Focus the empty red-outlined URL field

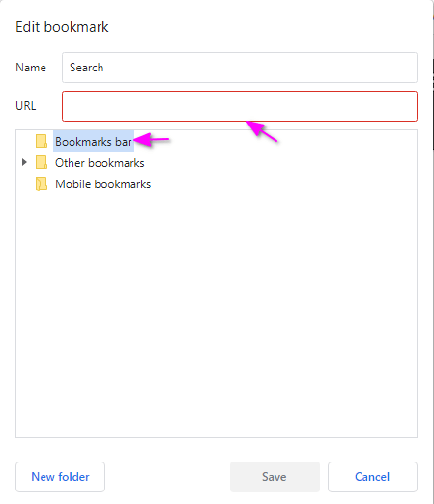point(240,106)
